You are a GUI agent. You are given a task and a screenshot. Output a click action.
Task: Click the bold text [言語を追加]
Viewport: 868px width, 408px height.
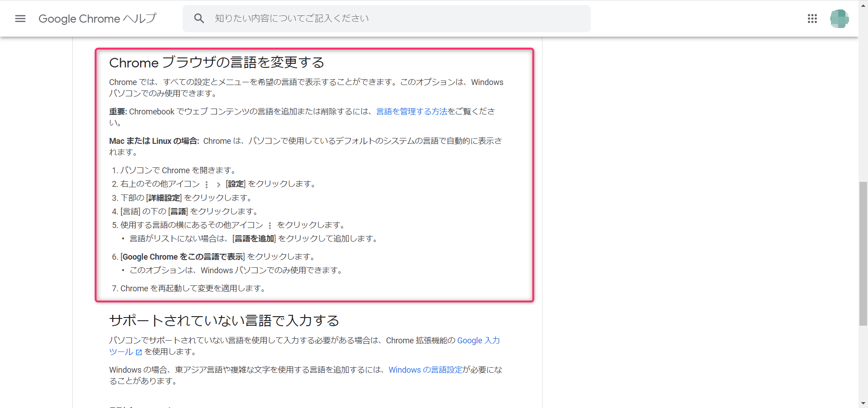pos(254,239)
